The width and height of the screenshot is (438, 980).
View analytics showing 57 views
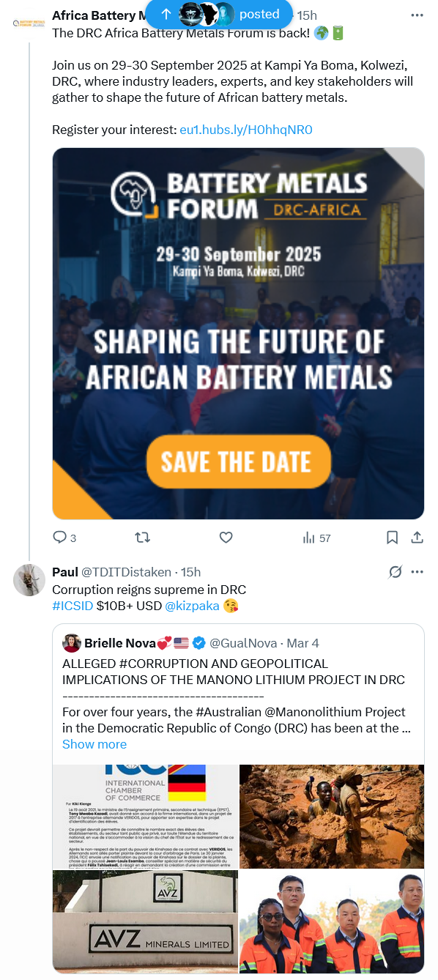point(316,538)
